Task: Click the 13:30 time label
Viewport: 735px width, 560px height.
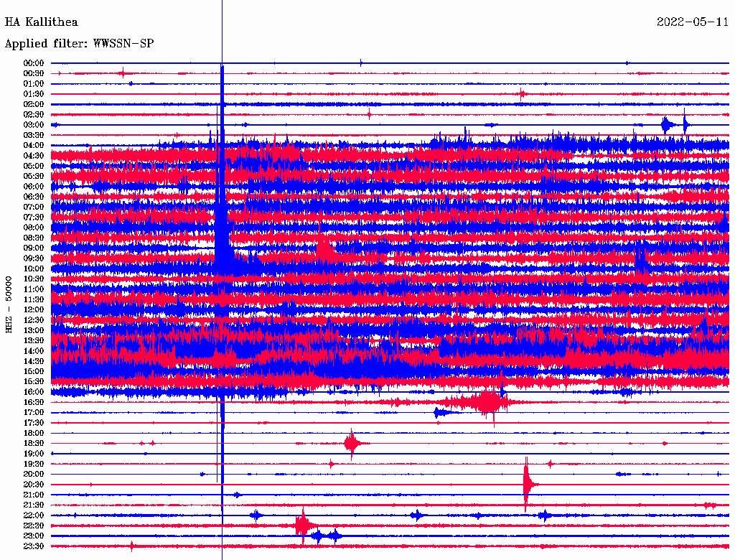Action: pyautogui.click(x=34, y=341)
